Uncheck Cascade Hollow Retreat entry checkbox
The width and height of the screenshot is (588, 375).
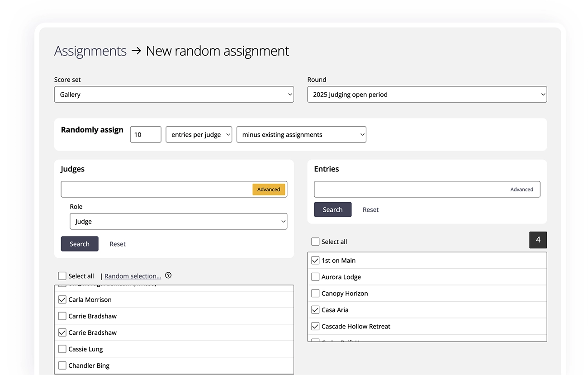coord(315,326)
